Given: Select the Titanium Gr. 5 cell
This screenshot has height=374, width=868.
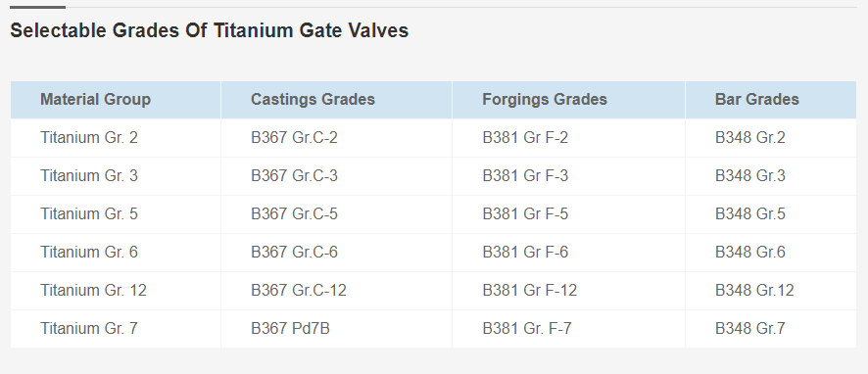Looking at the screenshot, I should 116,214.
